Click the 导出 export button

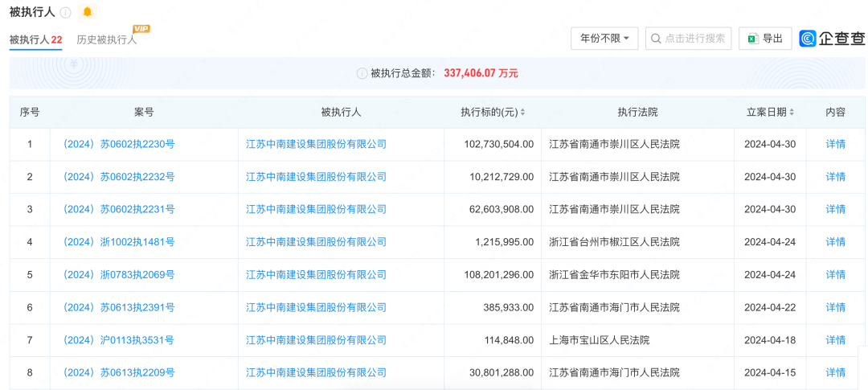click(x=766, y=39)
